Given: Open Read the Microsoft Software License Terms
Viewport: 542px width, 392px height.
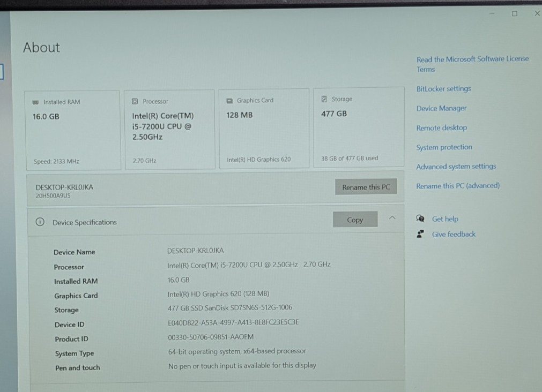Looking at the screenshot, I should pos(472,64).
